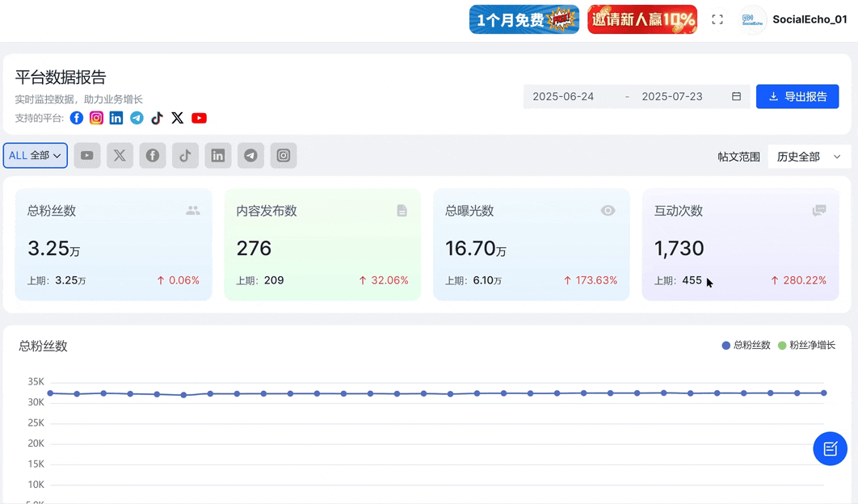Filter report by TikTok platform icon

pyautogui.click(x=185, y=156)
